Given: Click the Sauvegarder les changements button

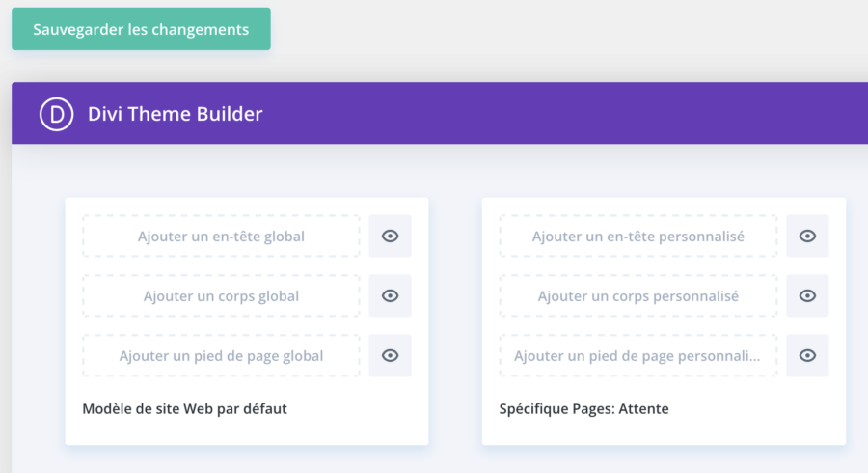Looking at the screenshot, I should point(141,29).
